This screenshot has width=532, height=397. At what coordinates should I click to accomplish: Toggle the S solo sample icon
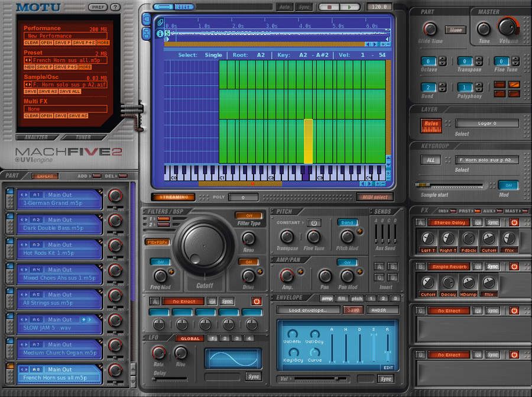167,33
